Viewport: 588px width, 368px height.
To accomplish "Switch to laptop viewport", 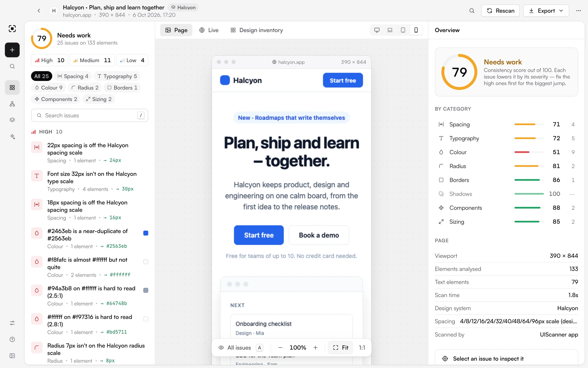I will [x=390, y=30].
